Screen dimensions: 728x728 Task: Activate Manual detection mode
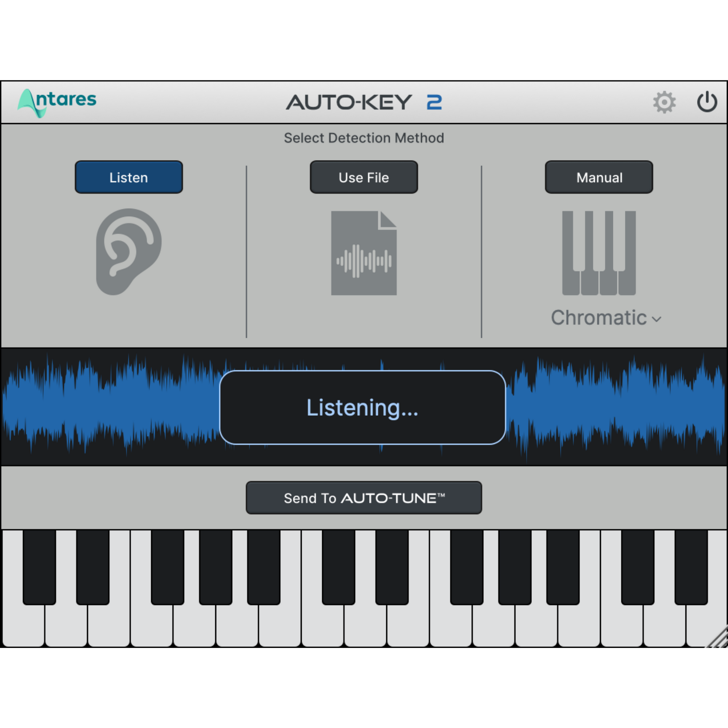tap(599, 177)
